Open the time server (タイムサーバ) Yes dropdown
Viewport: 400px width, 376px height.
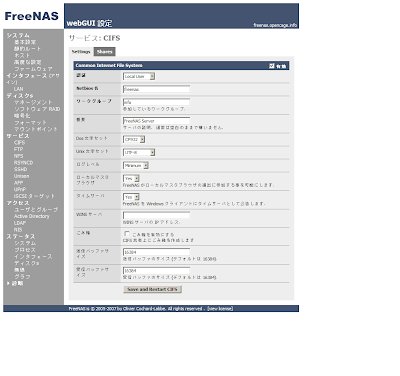(131, 197)
